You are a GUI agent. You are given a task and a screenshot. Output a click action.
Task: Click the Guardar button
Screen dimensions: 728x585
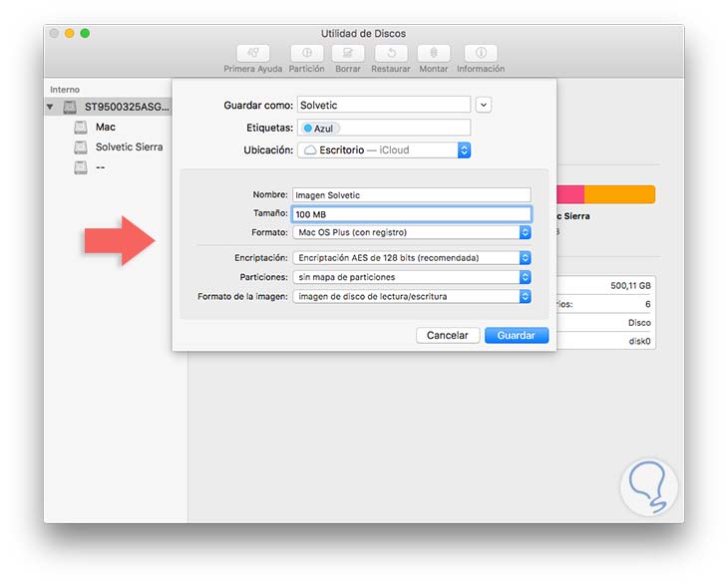pyautogui.click(x=517, y=335)
